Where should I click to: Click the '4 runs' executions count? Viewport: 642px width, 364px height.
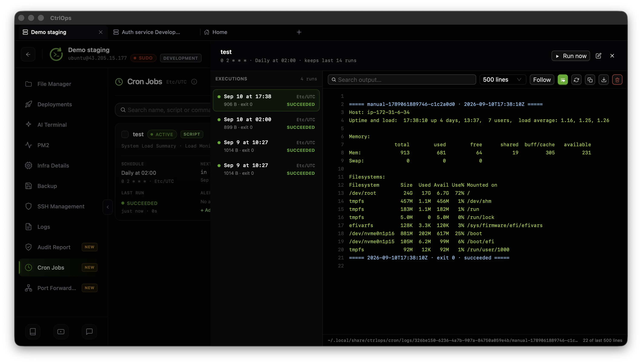(x=309, y=79)
